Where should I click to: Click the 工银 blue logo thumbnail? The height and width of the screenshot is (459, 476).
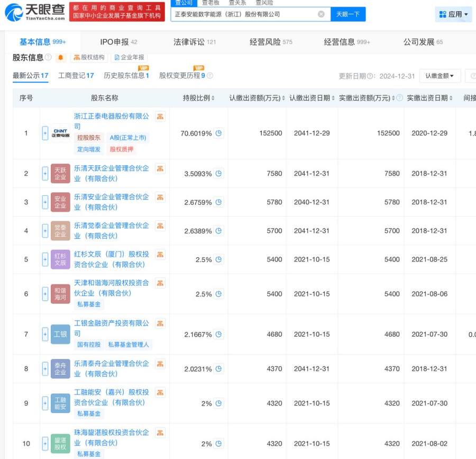pos(60,335)
